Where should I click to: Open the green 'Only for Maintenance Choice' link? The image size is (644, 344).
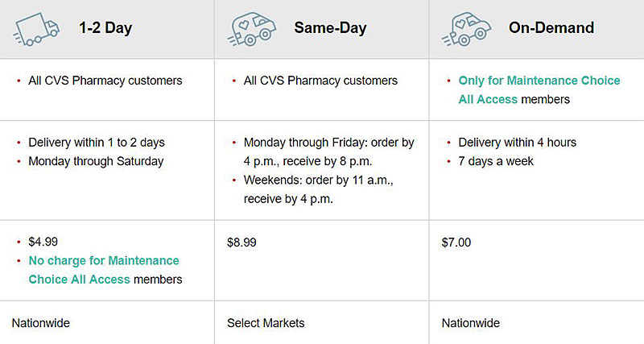(539, 81)
